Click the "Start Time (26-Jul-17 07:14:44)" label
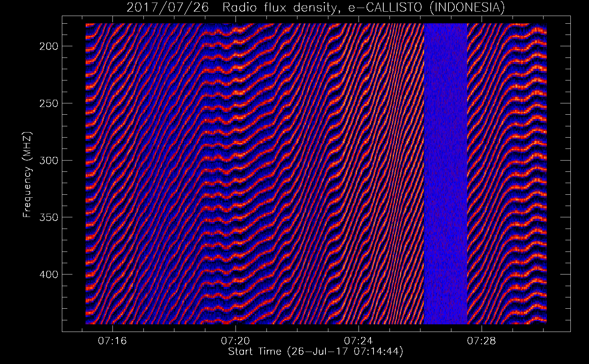The image size is (589, 364). click(x=316, y=351)
